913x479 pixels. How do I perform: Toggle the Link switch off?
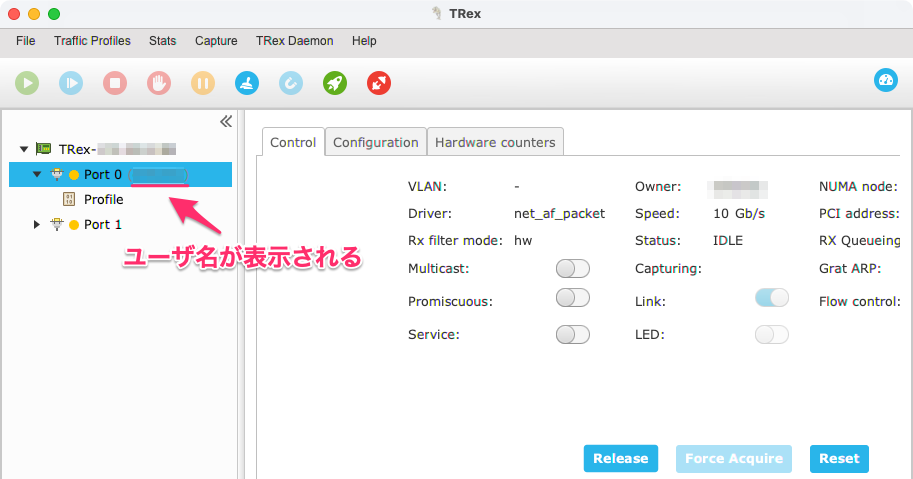point(772,298)
